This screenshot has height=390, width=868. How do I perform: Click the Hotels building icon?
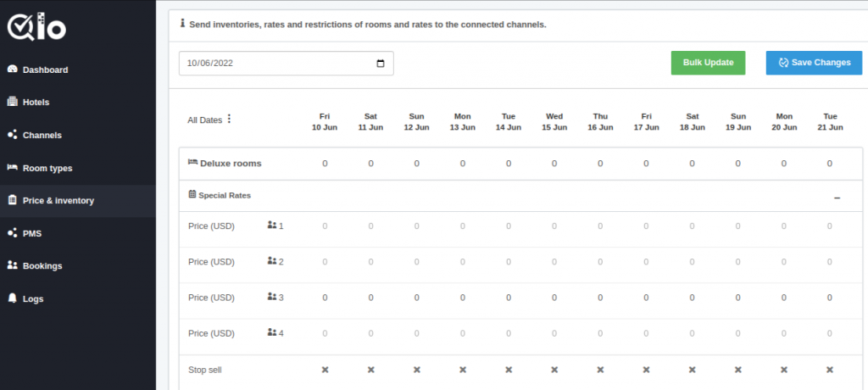12,102
